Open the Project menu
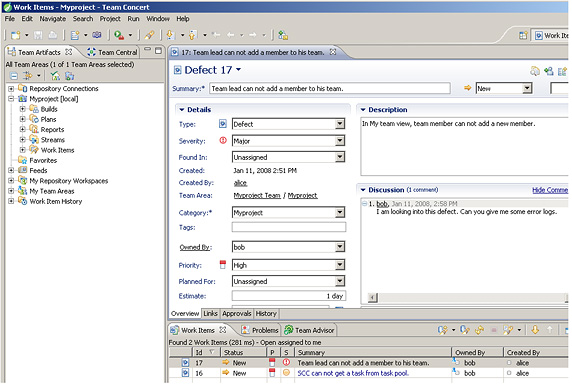This screenshot has width=572, height=384. pyautogui.click(x=110, y=19)
